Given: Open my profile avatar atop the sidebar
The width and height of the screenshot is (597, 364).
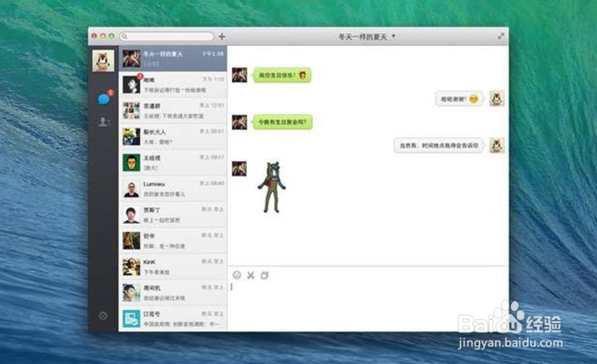Looking at the screenshot, I should coord(103,60).
